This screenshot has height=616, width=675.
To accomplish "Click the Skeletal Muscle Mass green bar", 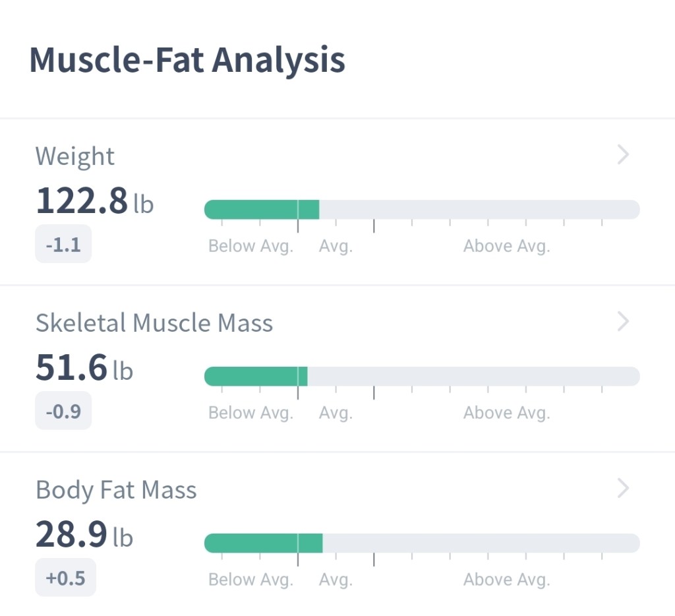I will click(x=256, y=377).
